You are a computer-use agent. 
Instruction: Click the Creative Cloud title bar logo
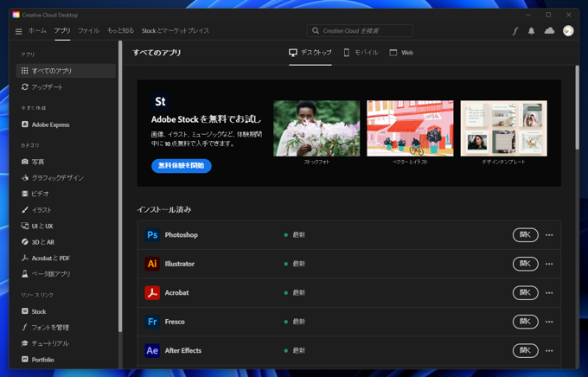16,15
